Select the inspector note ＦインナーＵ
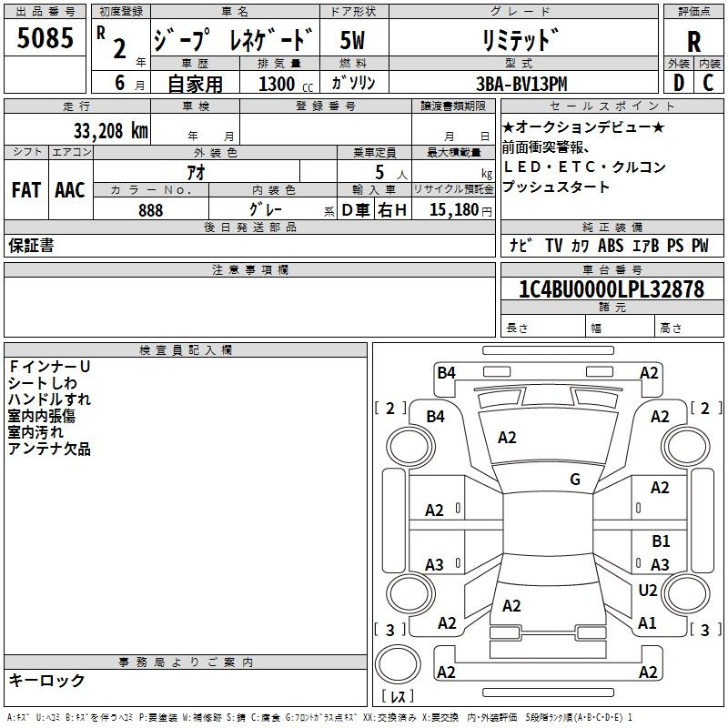Image resolution: width=728 pixels, height=728 pixels. coord(49,367)
